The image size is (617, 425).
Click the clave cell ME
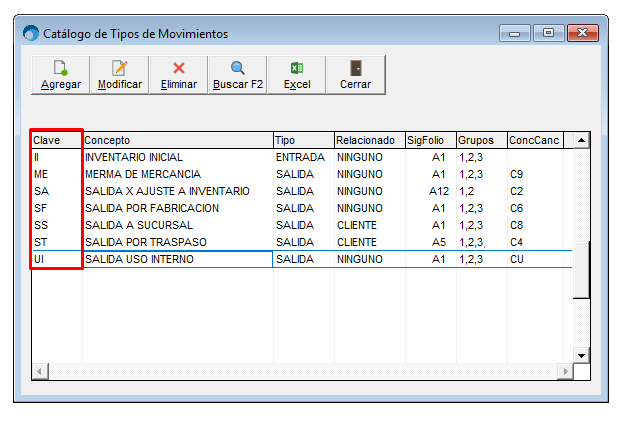[x=57, y=174]
